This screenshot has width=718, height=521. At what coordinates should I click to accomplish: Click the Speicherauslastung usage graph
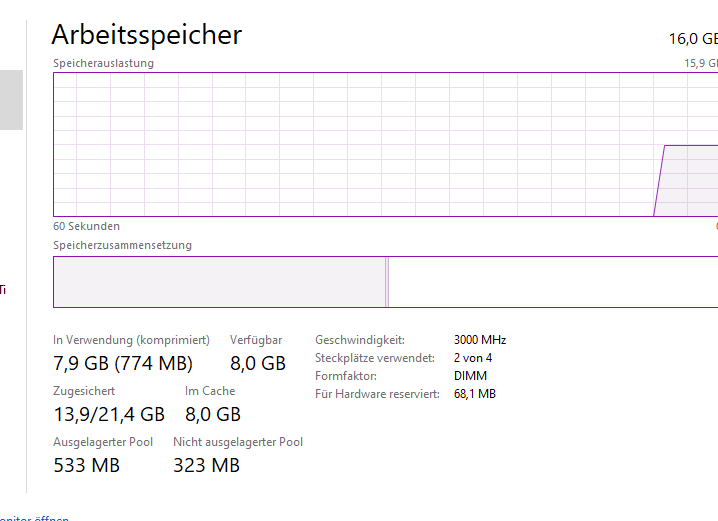pyautogui.click(x=385, y=144)
